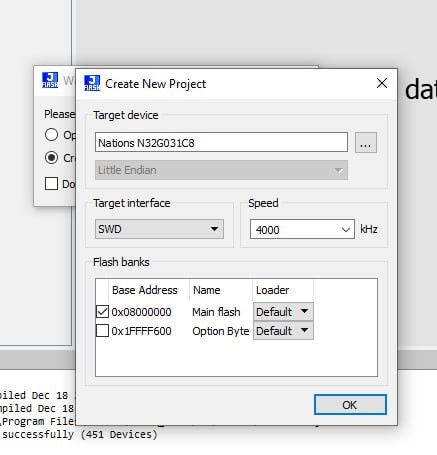
Task: Click the Nations N32G031C8 device field
Action: [x=221, y=143]
